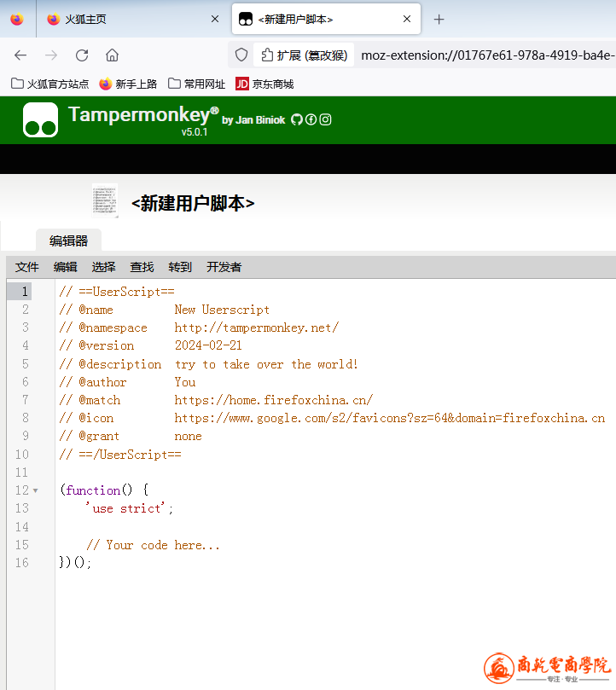Viewport: 616px width, 690px height.
Task: Open 火狐官方站点 bookmark folder
Action: [x=49, y=84]
